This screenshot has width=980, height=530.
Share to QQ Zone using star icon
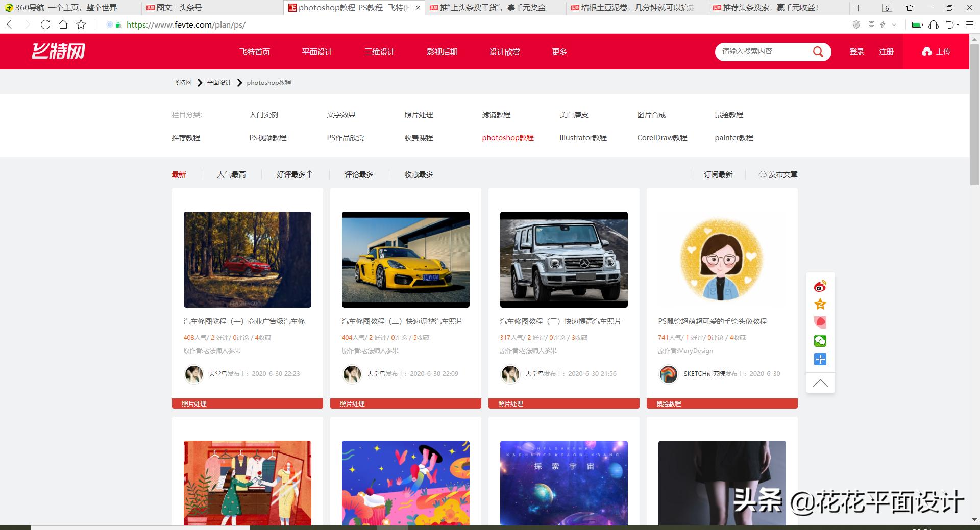(820, 304)
